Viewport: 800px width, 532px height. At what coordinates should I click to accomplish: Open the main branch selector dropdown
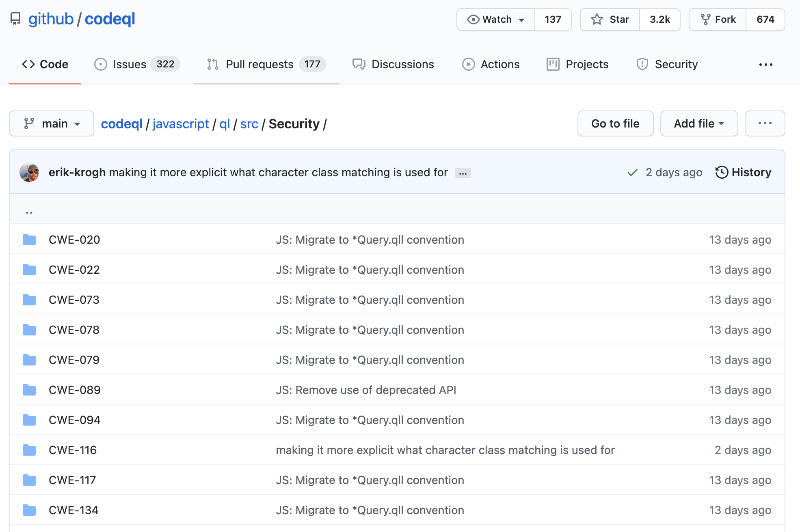tap(52, 123)
